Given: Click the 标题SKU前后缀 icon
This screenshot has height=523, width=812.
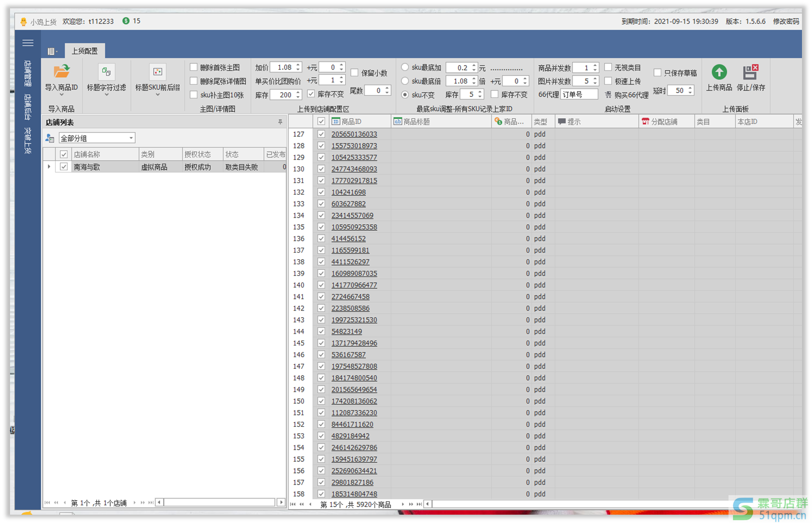Looking at the screenshot, I should tap(158, 72).
